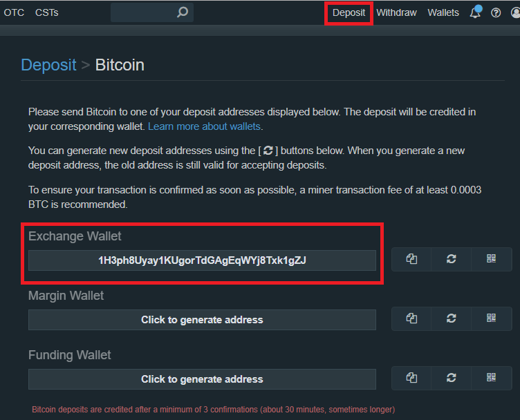Refresh the Funding Wallet address
Screen dimensions: 520x420
(x=452, y=378)
